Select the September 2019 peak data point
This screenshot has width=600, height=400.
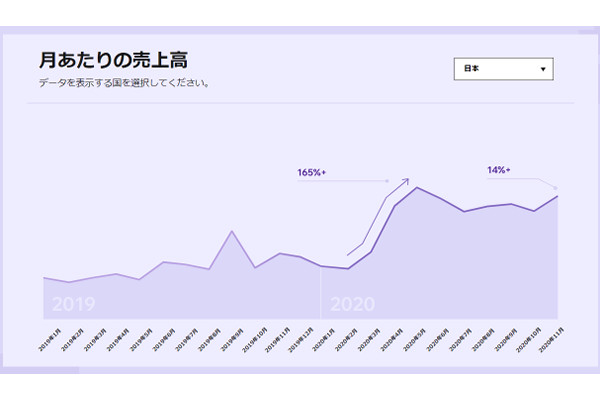[x=232, y=231]
